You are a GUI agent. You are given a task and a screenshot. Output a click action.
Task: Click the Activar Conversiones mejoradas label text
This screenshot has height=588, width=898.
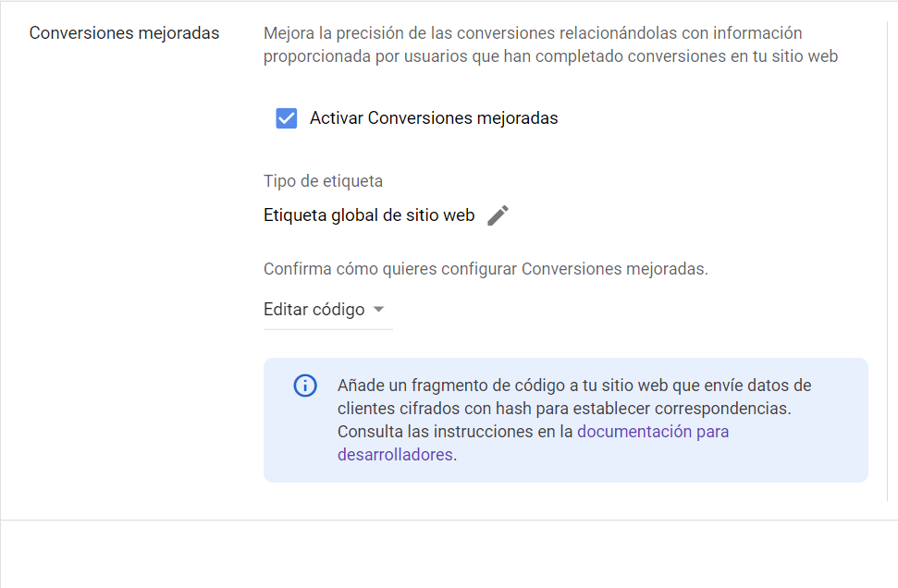click(434, 118)
